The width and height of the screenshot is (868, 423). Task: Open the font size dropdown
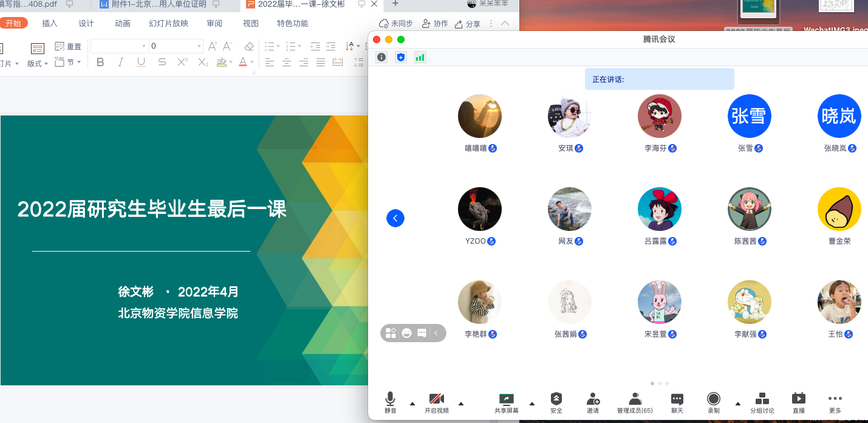click(199, 46)
